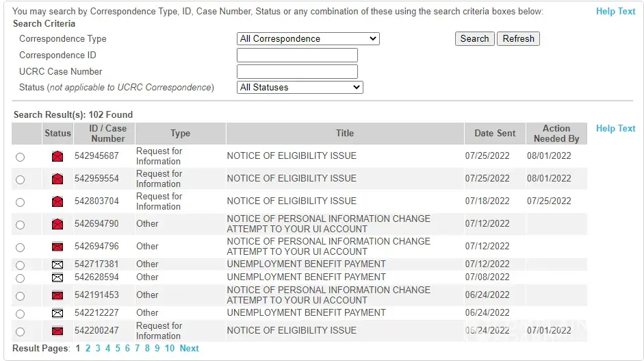Click red envelope icon for correspondence 542191453
This screenshot has width=644, height=361.
(57, 295)
